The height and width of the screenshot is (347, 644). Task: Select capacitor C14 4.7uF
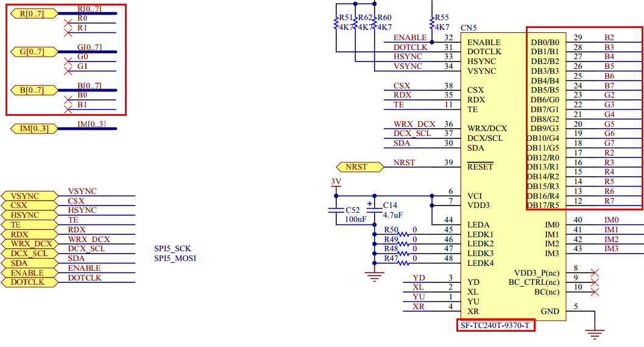(x=374, y=210)
